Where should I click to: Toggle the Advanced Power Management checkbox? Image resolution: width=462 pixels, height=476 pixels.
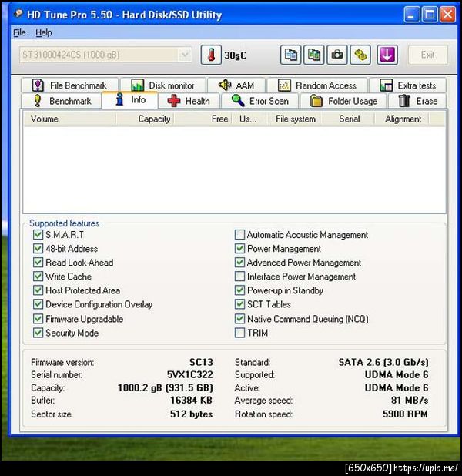pyautogui.click(x=239, y=263)
